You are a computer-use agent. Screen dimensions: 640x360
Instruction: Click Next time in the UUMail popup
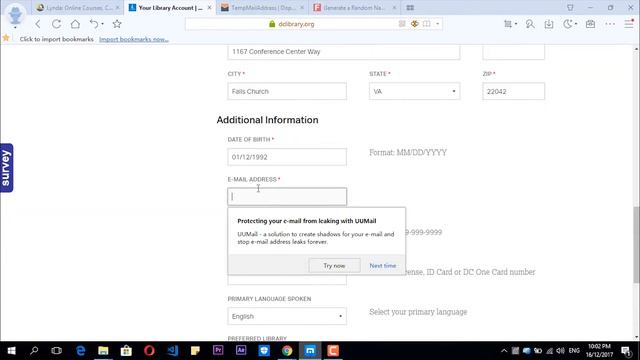[382, 266]
